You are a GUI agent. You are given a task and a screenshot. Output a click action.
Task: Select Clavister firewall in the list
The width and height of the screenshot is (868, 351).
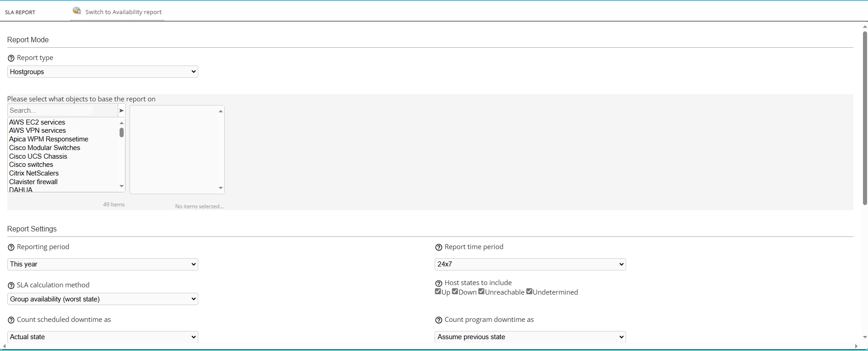tap(33, 182)
